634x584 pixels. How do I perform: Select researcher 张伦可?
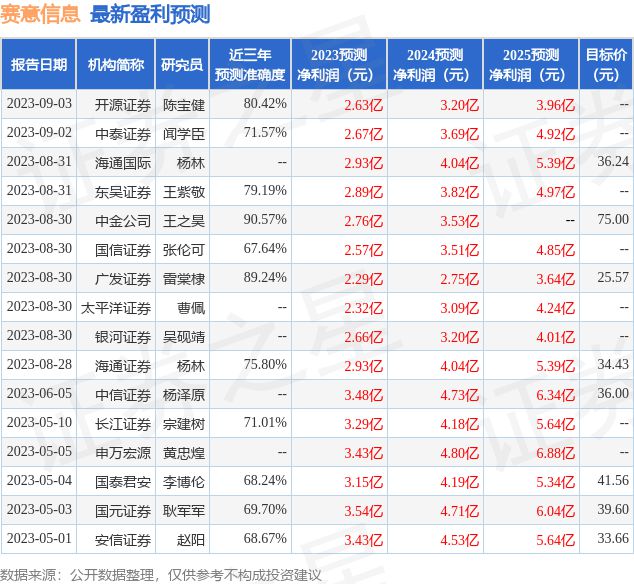pyautogui.click(x=184, y=250)
